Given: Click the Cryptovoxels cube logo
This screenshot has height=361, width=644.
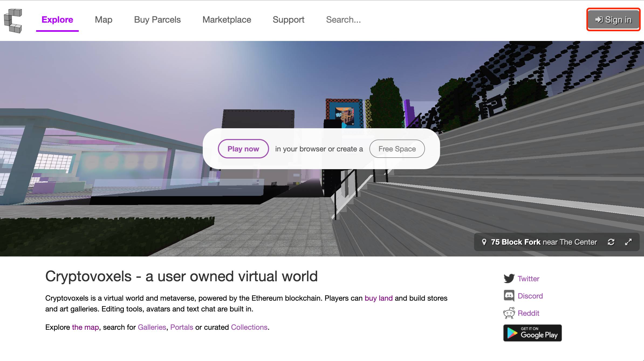Looking at the screenshot, I should (x=13, y=21).
